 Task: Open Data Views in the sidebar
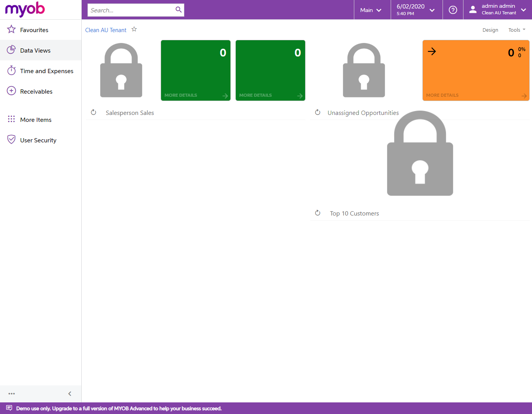(x=41, y=50)
